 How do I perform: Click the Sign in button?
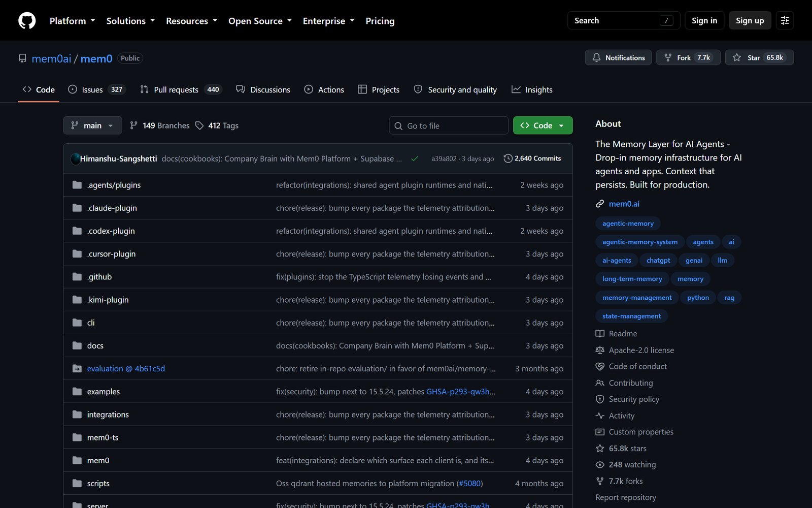pos(704,20)
